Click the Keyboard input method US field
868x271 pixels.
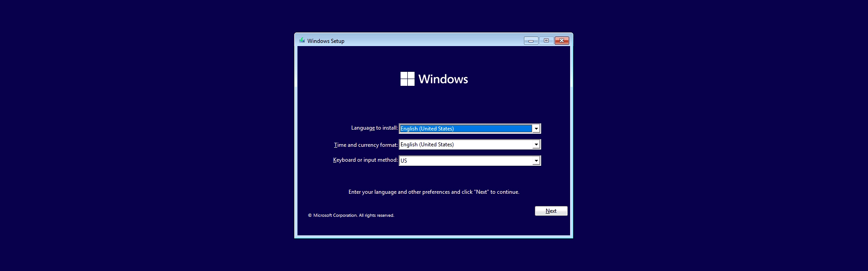[x=470, y=161]
